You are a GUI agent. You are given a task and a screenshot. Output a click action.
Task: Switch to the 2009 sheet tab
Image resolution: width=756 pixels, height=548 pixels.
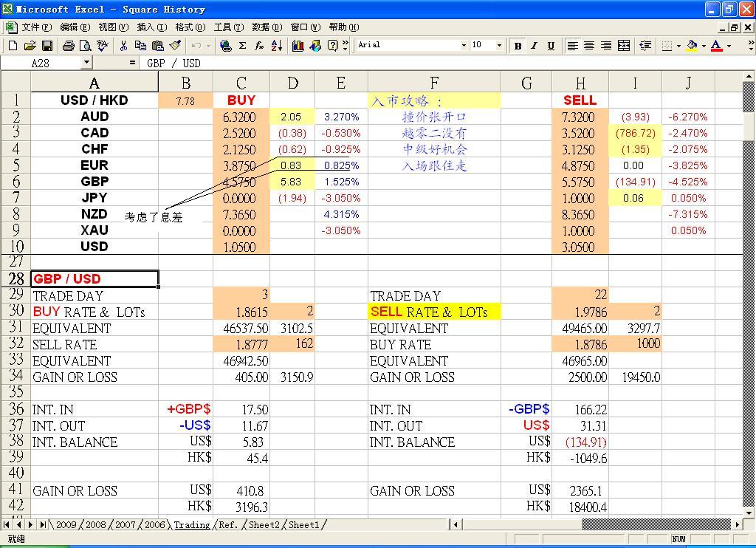66,524
